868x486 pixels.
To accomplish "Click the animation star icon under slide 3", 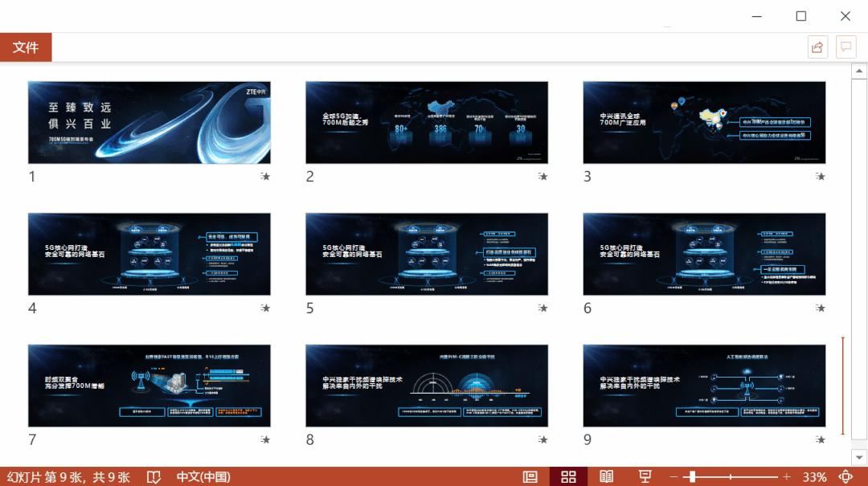I will [820, 177].
